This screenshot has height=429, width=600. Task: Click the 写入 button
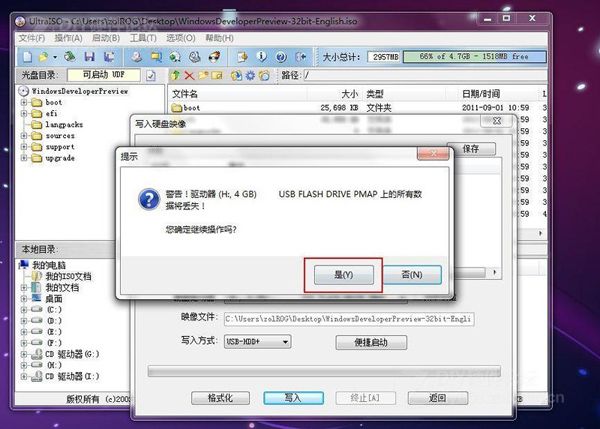(293, 398)
